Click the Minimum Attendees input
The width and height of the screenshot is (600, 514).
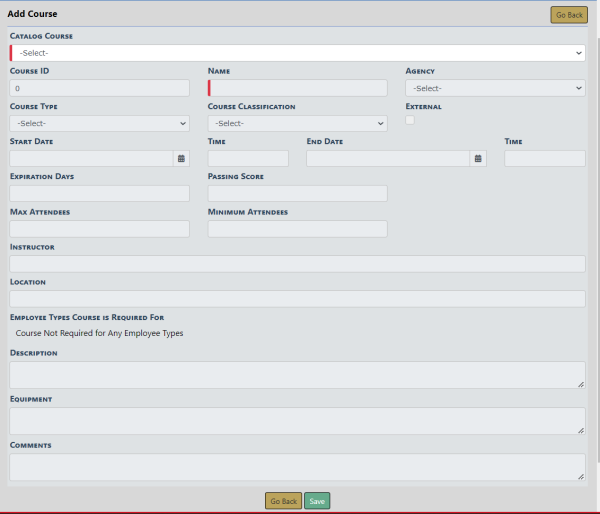(x=297, y=229)
